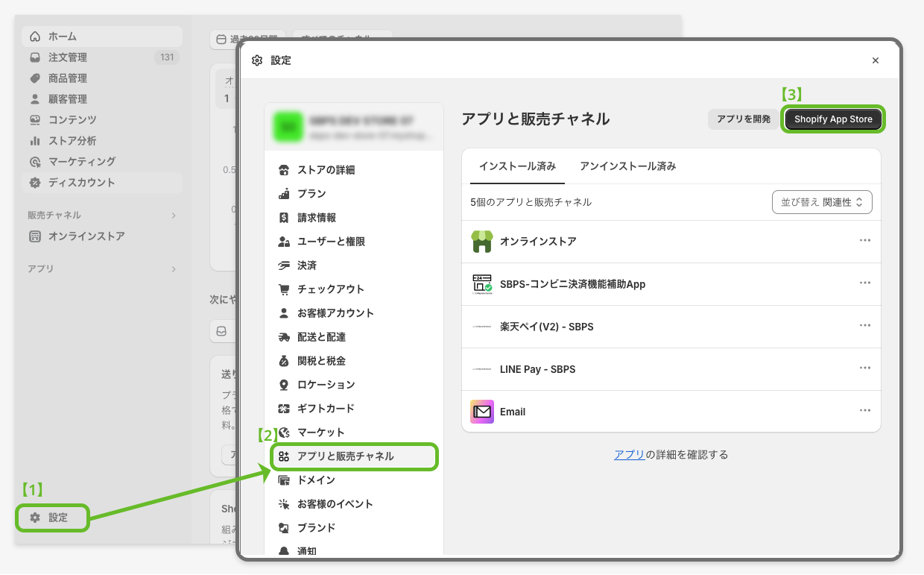The image size is (924, 575).
Task: Open 設定 at the bottom of the sidebar
Action: point(52,518)
